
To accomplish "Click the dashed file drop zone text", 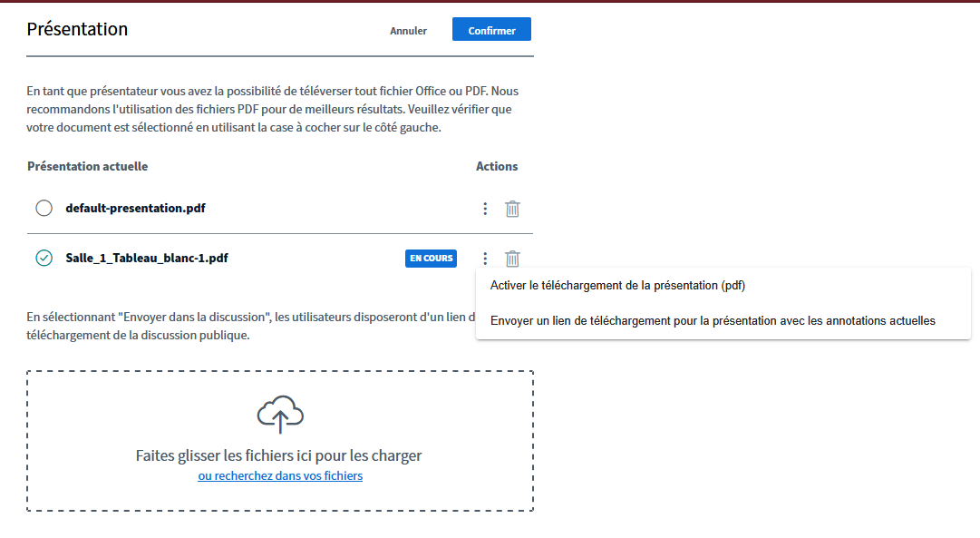I will coord(278,455).
